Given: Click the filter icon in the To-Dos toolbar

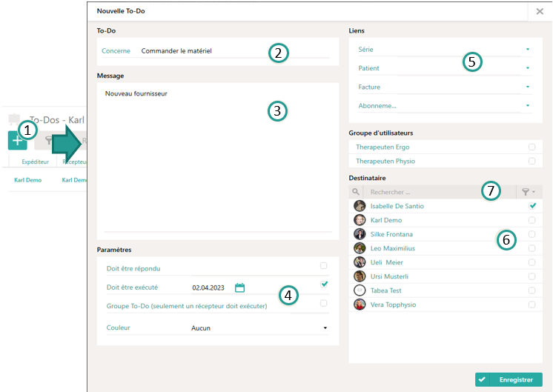Looking at the screenshot, I should [x=48, y=140].
